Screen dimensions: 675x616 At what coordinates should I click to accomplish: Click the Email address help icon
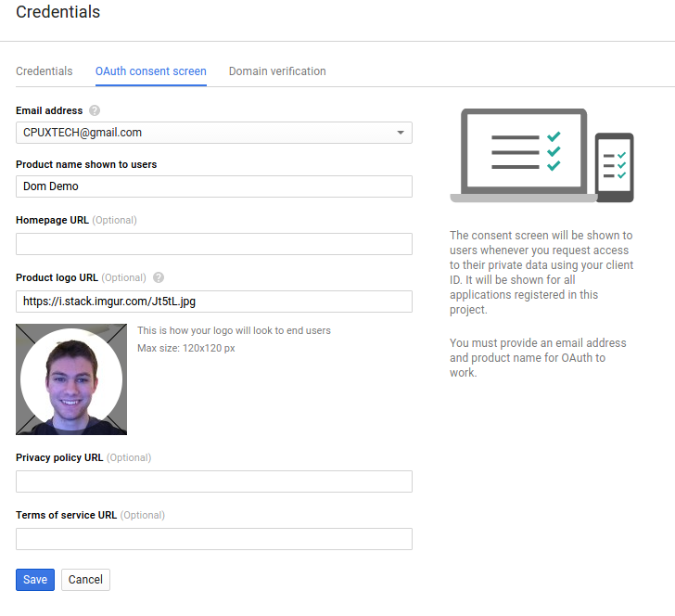(x=95, y=110)
